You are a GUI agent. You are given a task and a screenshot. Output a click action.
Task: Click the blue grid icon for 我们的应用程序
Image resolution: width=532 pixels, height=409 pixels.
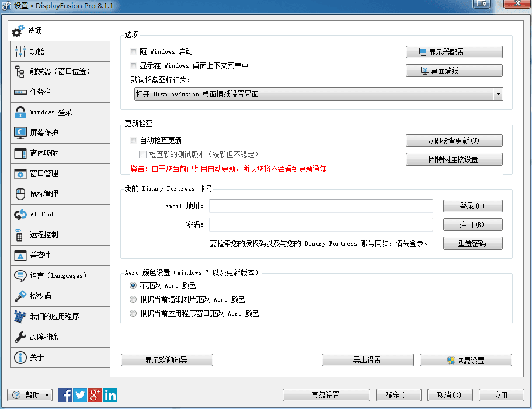20,316
